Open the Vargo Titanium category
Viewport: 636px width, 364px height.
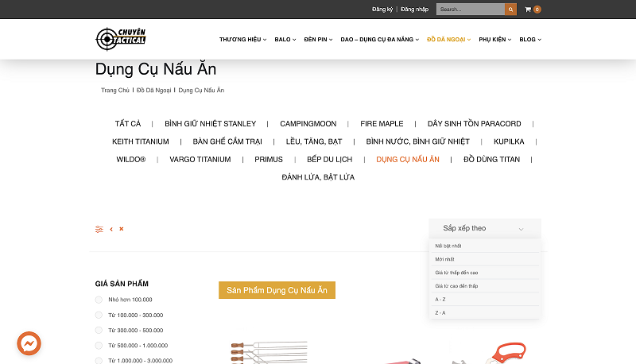[200, 159]
